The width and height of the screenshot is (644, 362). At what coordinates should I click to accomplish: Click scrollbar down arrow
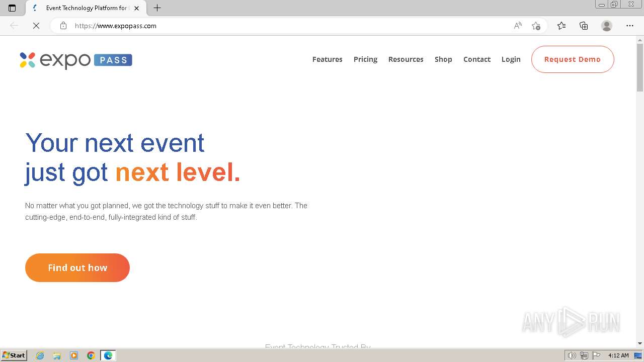coord(640,343)
